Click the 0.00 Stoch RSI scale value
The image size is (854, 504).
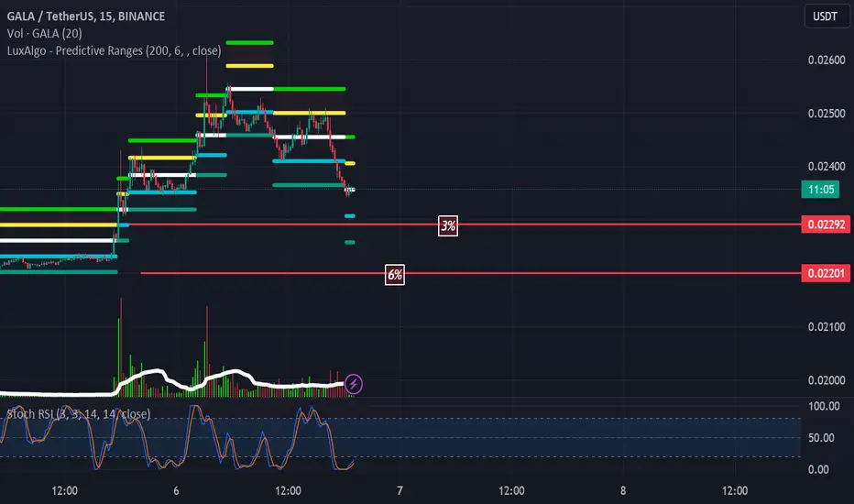(818, 469)
